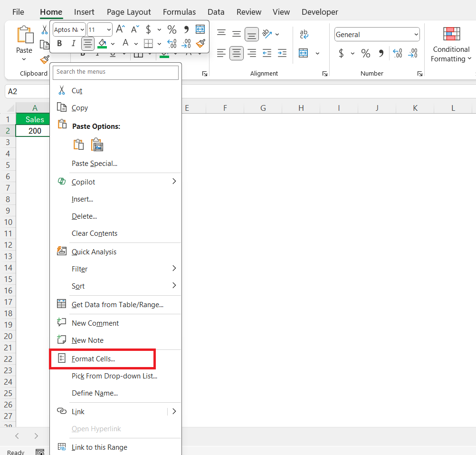476x455 pixels.
Task: Click Top Align in the Alignment group
Action: coord(221,33)
